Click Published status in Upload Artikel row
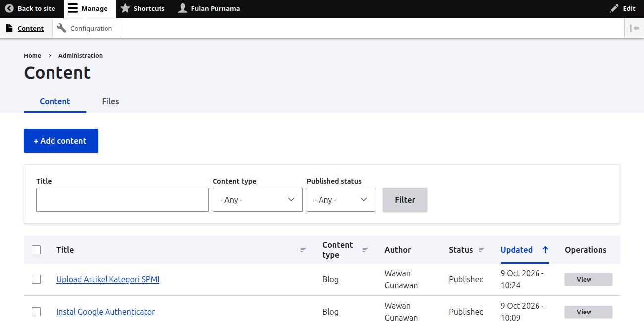This screenshot has width=644, height=321. [x=466, y=279]
